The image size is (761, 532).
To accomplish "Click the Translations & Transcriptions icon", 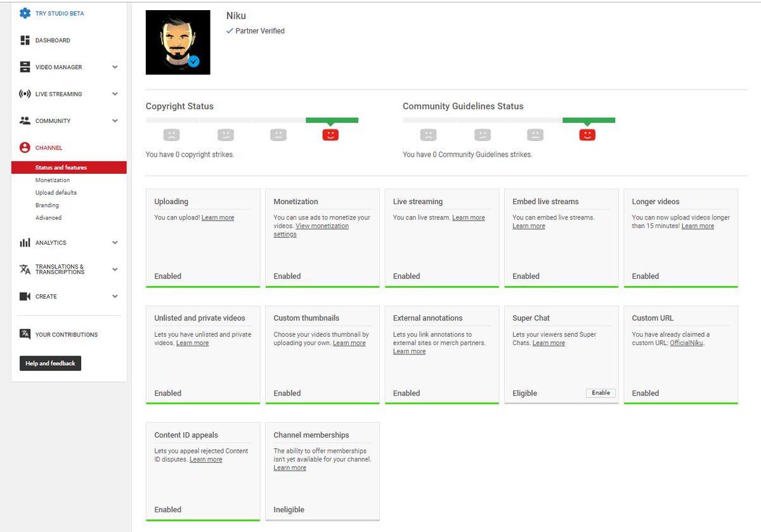I will click(25, 269).
